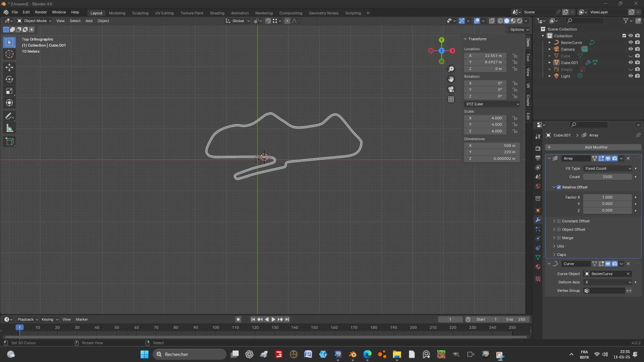This screenshot has height=362, width=644.
Task: Select the Measure tool
Action: pos(9,128)
